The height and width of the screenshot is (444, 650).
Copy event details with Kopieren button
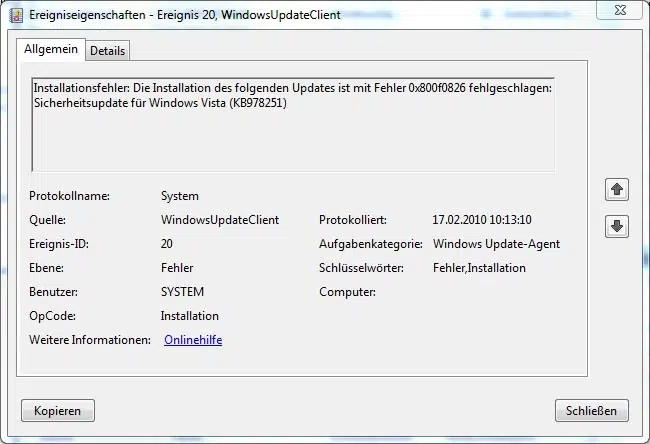(x=58, y=410)
